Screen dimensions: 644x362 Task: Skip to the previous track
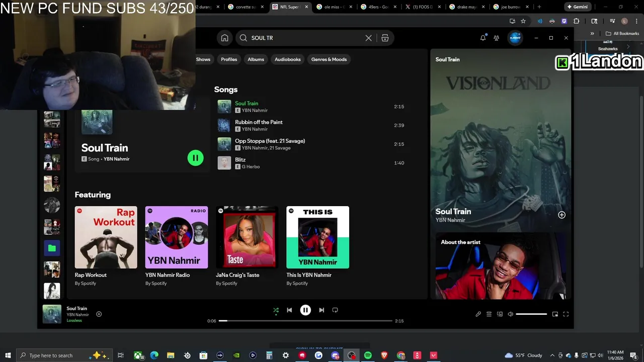pos(289,310)
